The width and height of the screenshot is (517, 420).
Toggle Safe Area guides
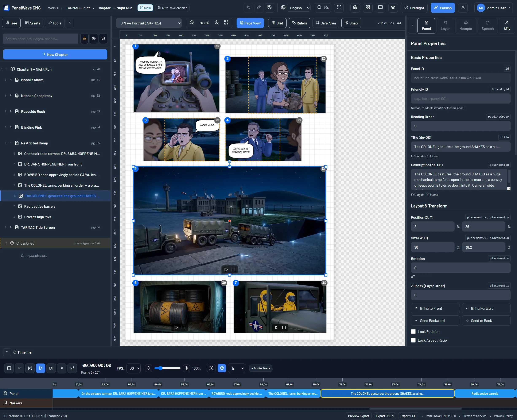pos(326,23)
